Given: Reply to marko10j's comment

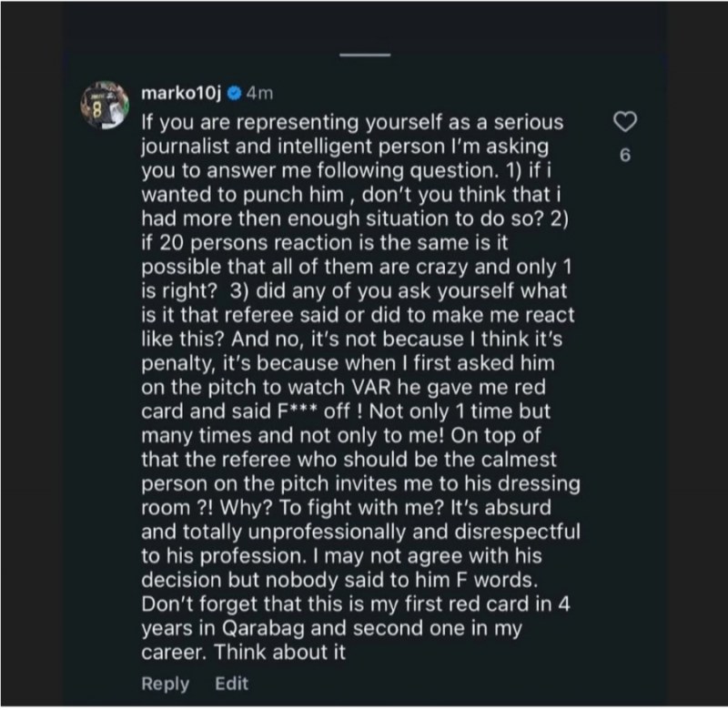Looking at the screenshot, I should point(166,684).
